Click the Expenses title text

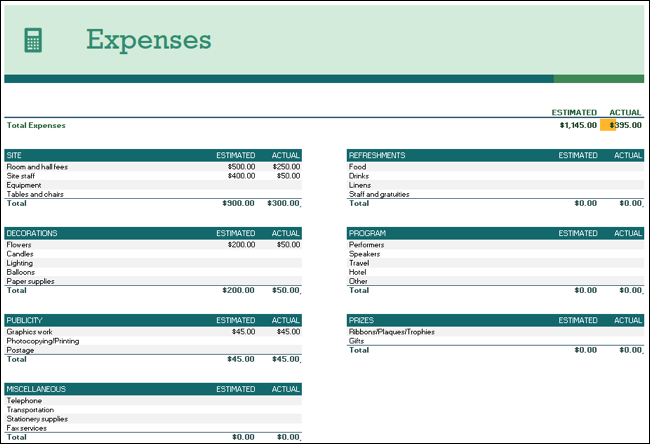[x=149, y=40]
